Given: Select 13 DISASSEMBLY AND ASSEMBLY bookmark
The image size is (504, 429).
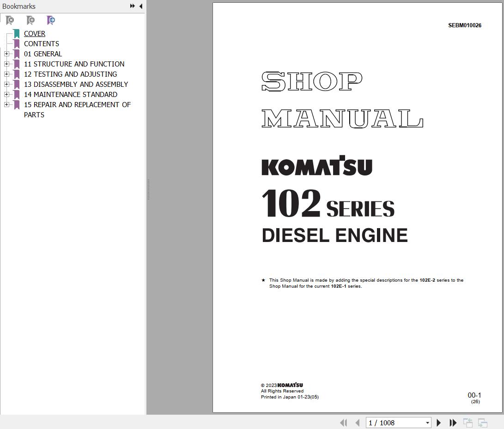Looking at the screenshot, I should click(x=76, y=84).
